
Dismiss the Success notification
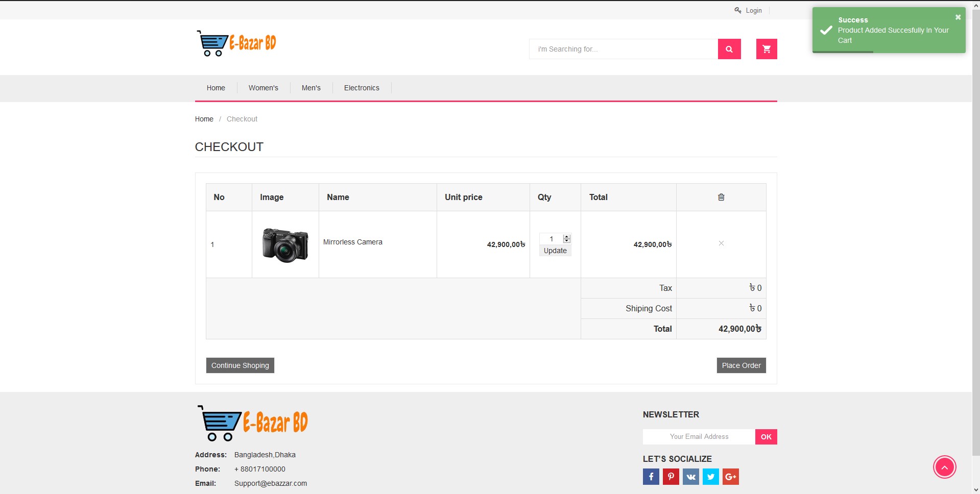click(x=958, y=17)
